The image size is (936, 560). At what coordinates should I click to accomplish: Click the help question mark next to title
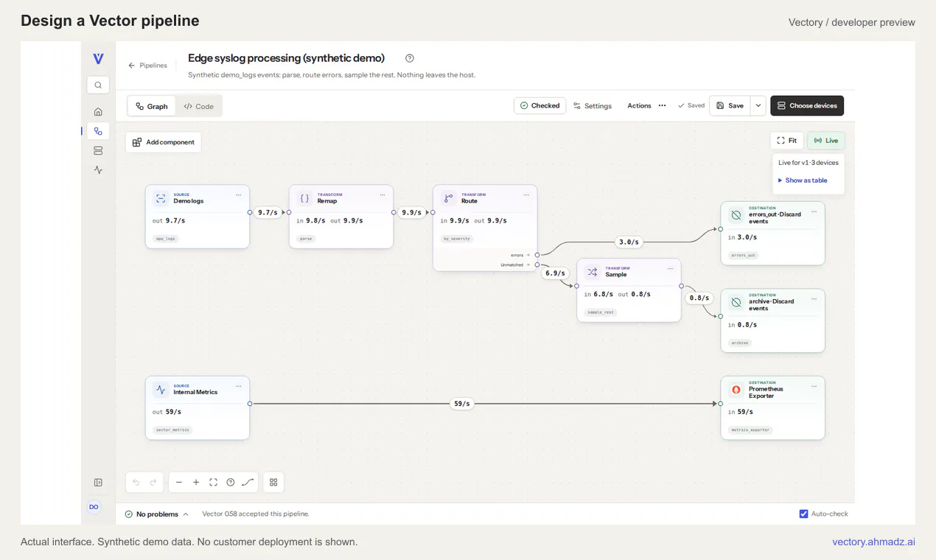pos(410,58)
